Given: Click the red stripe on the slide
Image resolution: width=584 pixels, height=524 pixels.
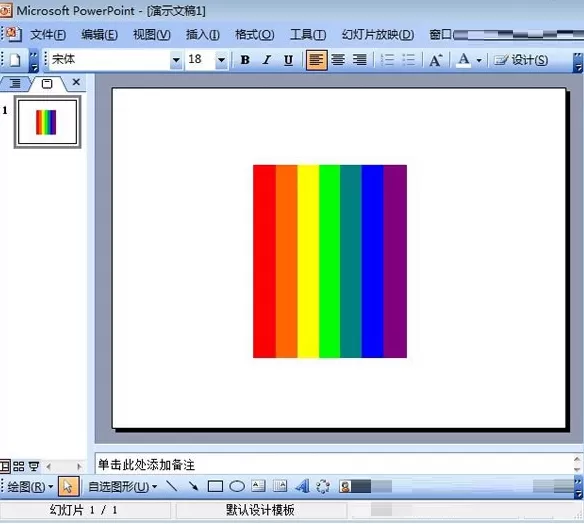Looking at the screenshot, I should click(264, 261).
